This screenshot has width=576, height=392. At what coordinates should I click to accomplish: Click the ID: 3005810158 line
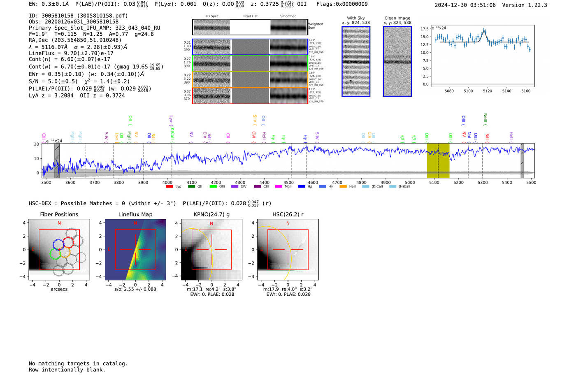click(78, 16)
